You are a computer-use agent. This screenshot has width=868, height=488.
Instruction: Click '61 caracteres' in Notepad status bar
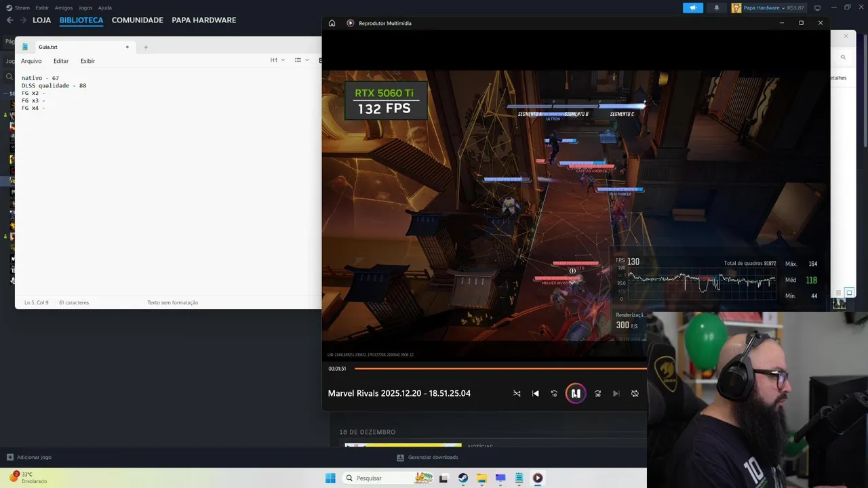(x=74, y=302)
